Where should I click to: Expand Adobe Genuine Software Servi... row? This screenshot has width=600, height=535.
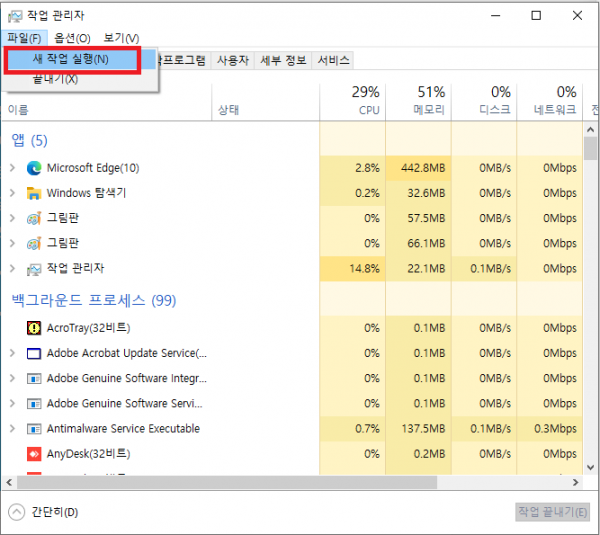tap(12, 403)
